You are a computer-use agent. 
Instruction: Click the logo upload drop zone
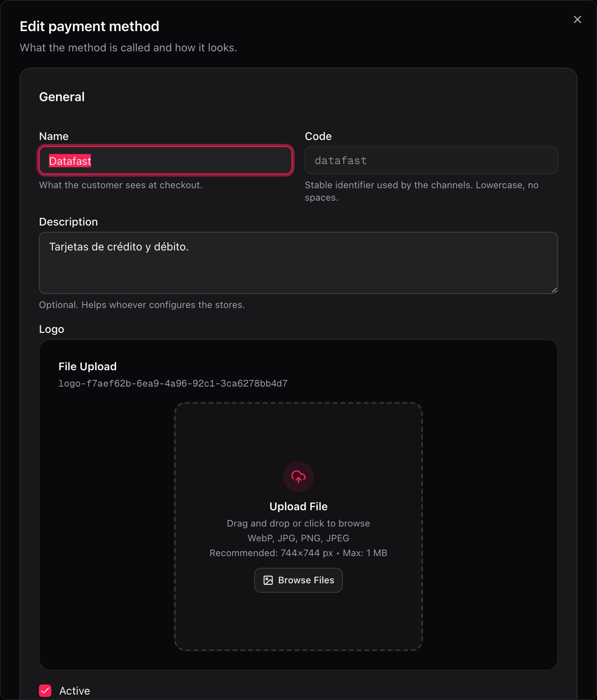point(298,527)
